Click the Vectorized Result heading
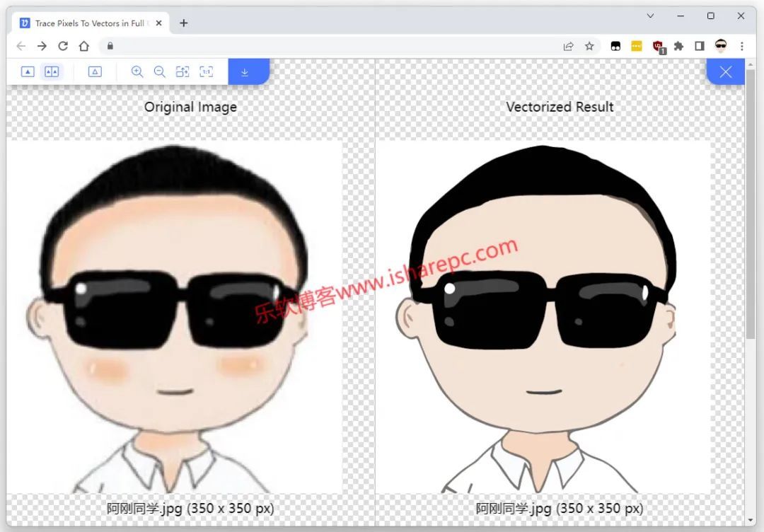Viewport: 764px width, 532px height. (560, 107)
